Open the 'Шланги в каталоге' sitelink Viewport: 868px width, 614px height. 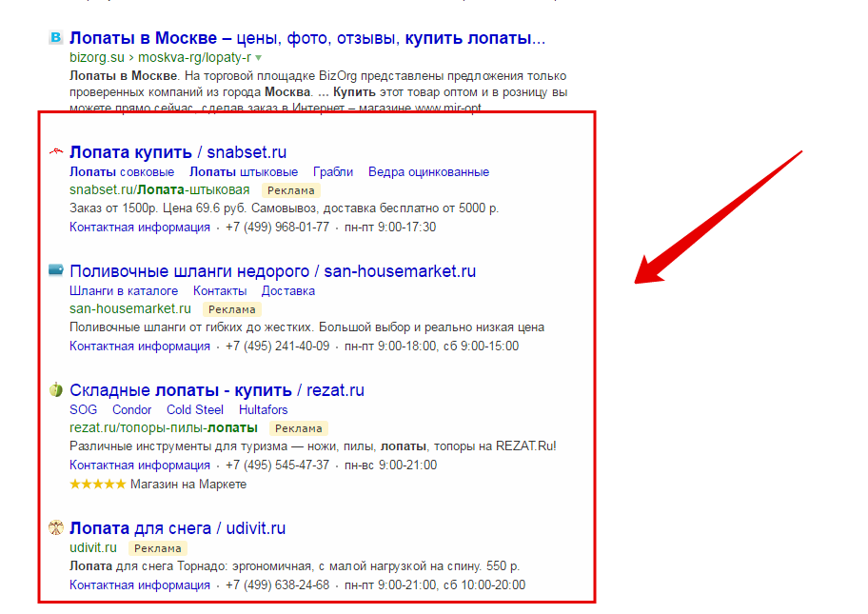coord(124,290)
